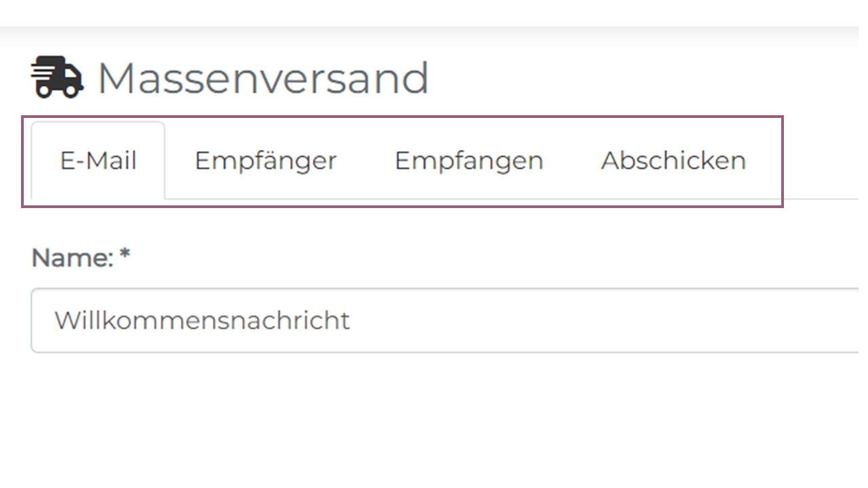
Task: View the send step under Abschicken
Action: (673, 161)
